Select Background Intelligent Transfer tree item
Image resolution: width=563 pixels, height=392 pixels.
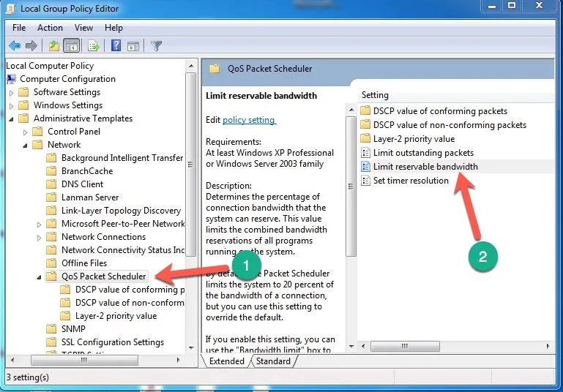122,158
